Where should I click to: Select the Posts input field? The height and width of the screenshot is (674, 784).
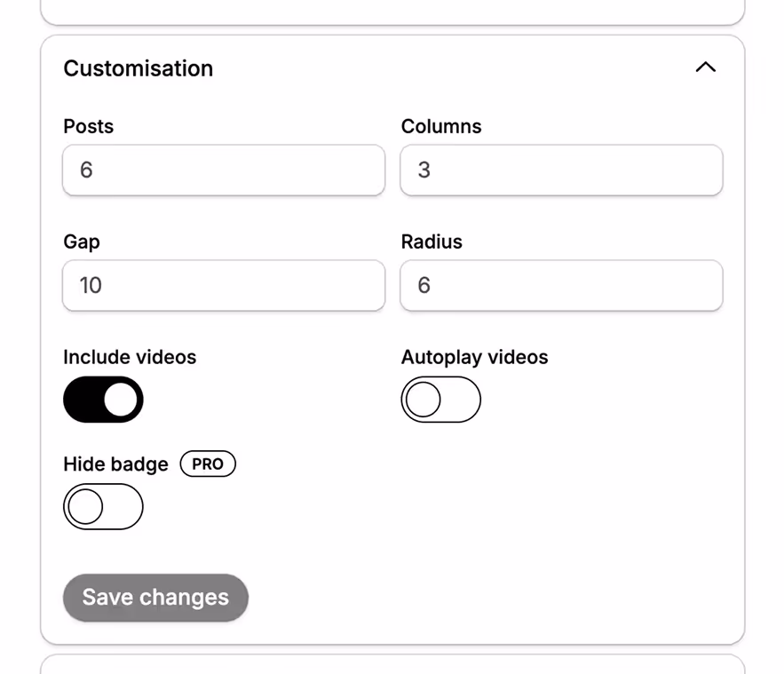pos(222,170)
